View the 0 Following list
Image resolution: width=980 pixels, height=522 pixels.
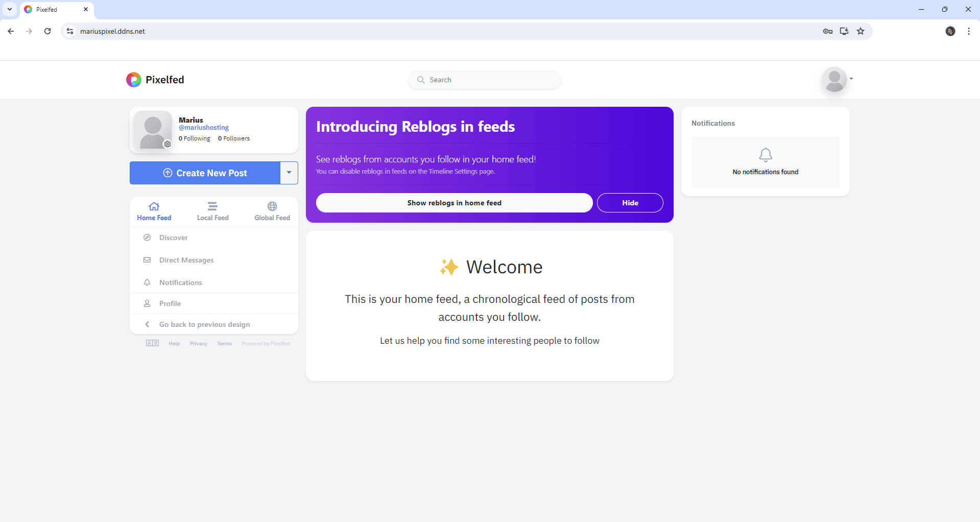195,138
